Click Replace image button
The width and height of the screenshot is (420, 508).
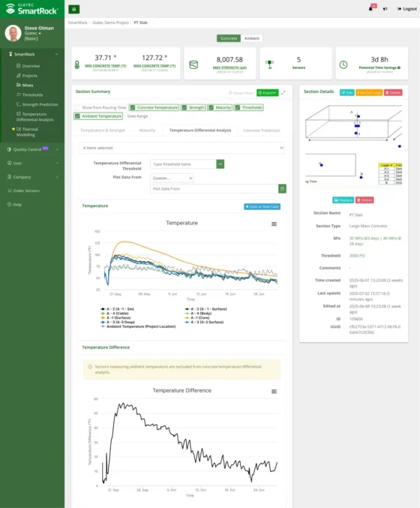pyautogui.click(x=343, y=200)
